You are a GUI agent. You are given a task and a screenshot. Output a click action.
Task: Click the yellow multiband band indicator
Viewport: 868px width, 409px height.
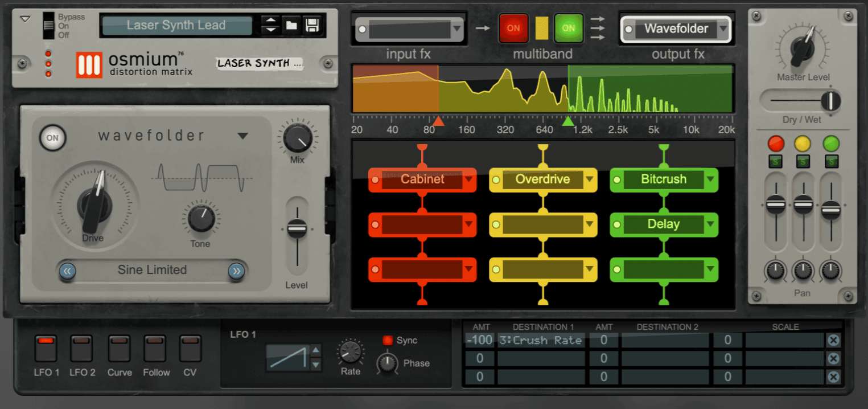pyautogui.click(x=541, y=28)
